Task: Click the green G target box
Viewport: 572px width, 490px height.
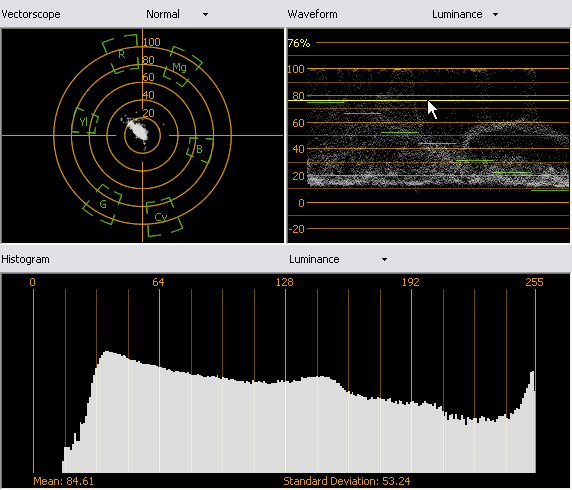Action: coord(102,204)
